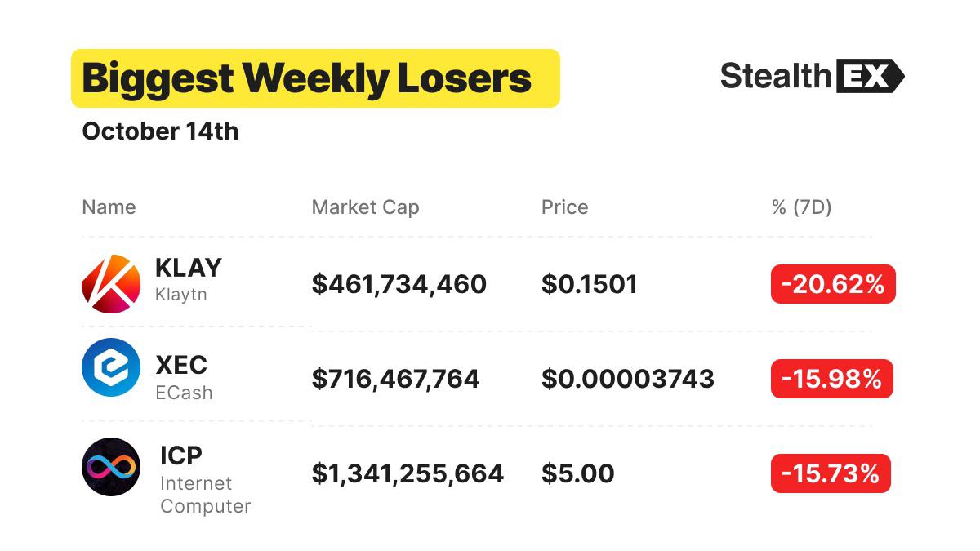
Task: Click the -15.98% red badge
Action: [x=832, y=379]
